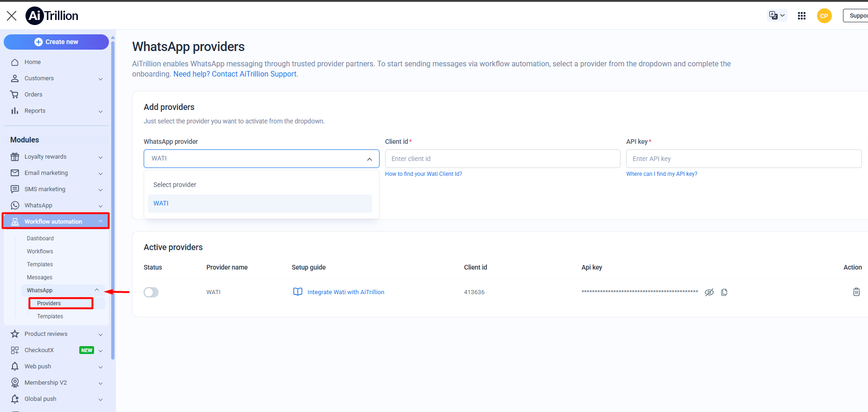Open Integrate Wati with AiTrillion guide

click(x=346, y=292)
